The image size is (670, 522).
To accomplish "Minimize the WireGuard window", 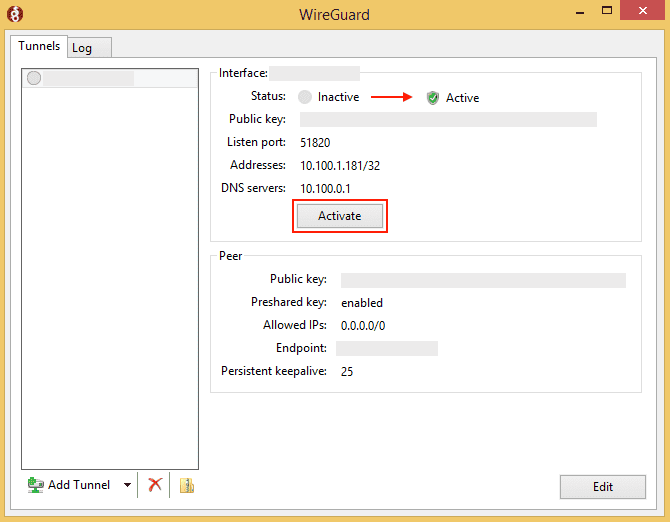I will click(580, 11).
